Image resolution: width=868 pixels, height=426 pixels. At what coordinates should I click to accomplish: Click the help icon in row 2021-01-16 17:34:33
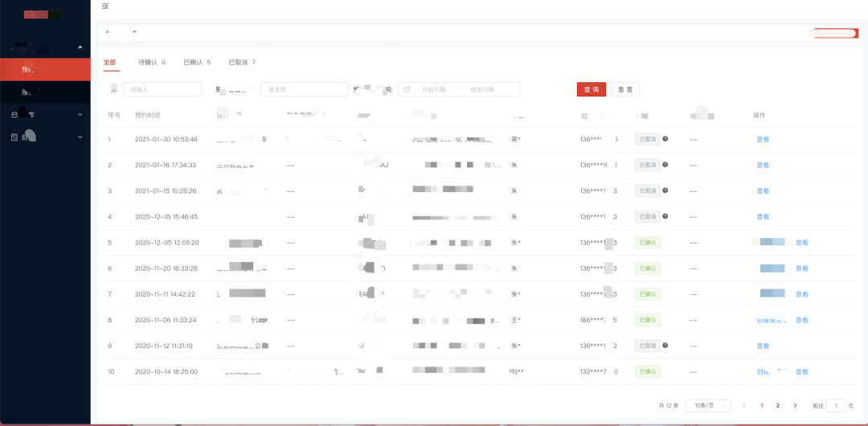coord(665,165)
